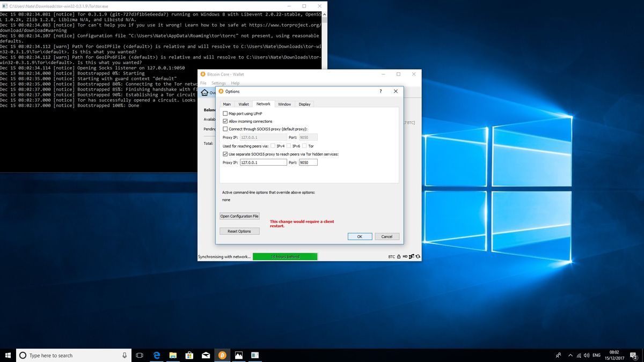
Task: Select the Display tab
Action: [x=304, y=104]
